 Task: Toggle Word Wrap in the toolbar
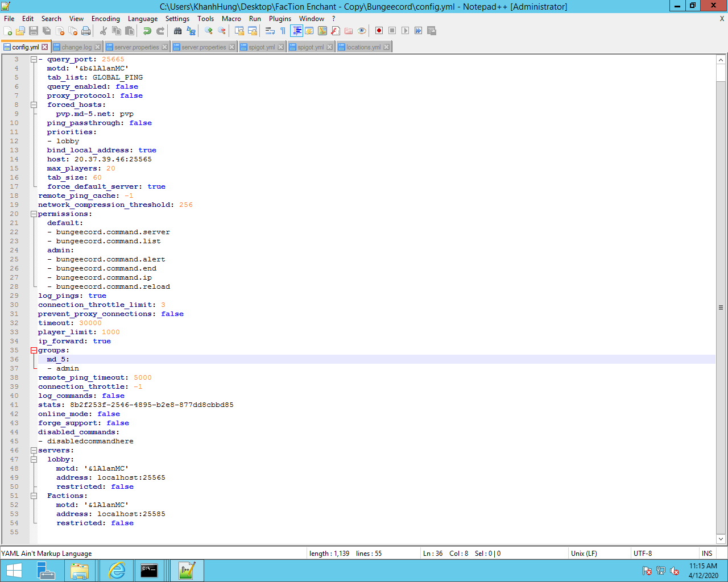point(270,31)
